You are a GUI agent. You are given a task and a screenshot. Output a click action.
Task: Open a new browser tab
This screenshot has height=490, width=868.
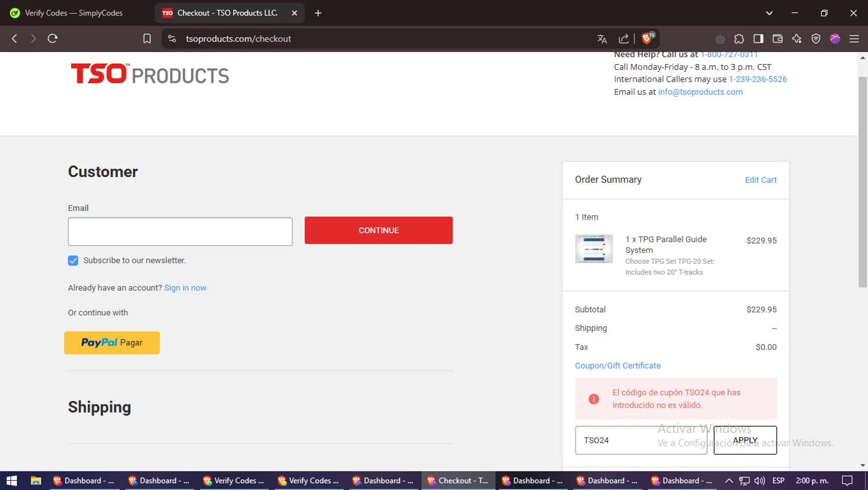(x=318, y=13)
